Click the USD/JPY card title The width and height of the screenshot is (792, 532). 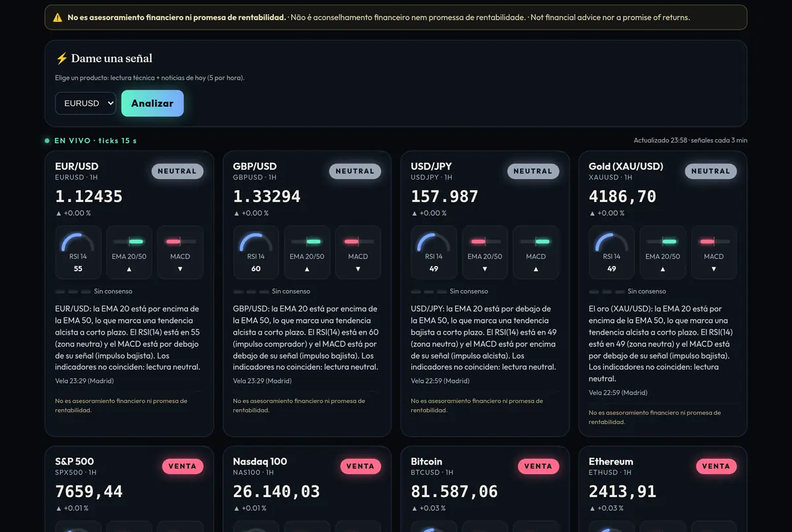[x=432, y=166]
